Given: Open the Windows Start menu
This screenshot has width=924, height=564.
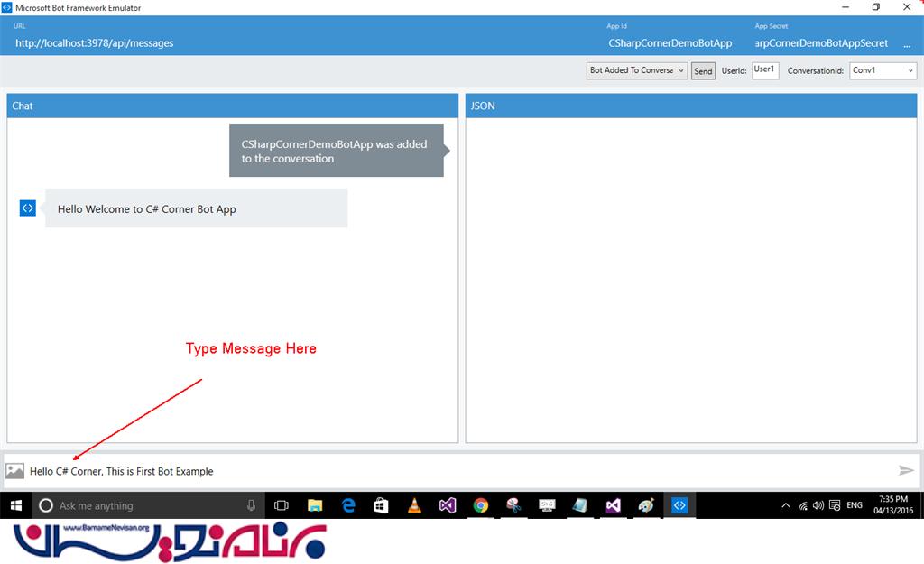Looking at the screenshot, I should point(16,505).
